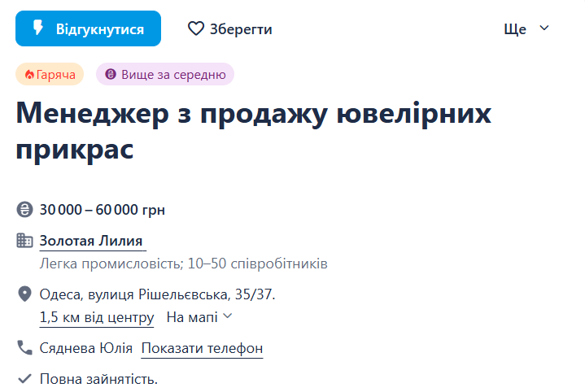The height and width of the screenshot is (392, 585).
Task: Toggle the heart icon to save vacancy
Action: (x=196, y=28)
